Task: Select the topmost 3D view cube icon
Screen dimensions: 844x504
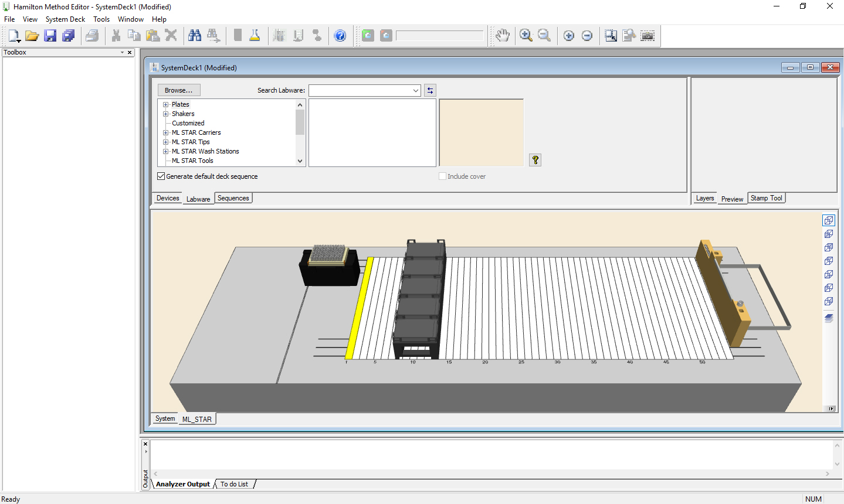Action: [828, 220]
